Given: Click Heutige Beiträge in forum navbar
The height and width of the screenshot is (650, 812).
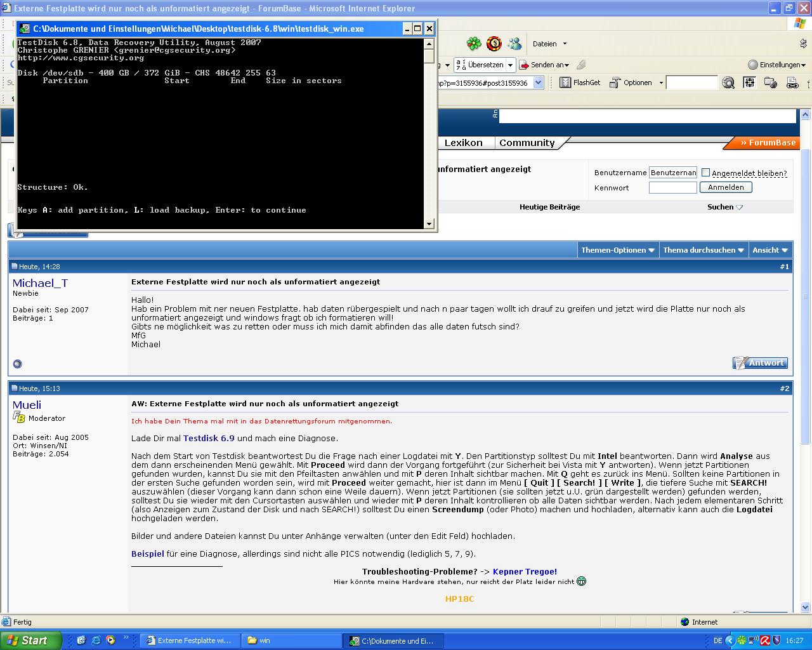Looking at the screenshot, I should click(x=549, y=207).
